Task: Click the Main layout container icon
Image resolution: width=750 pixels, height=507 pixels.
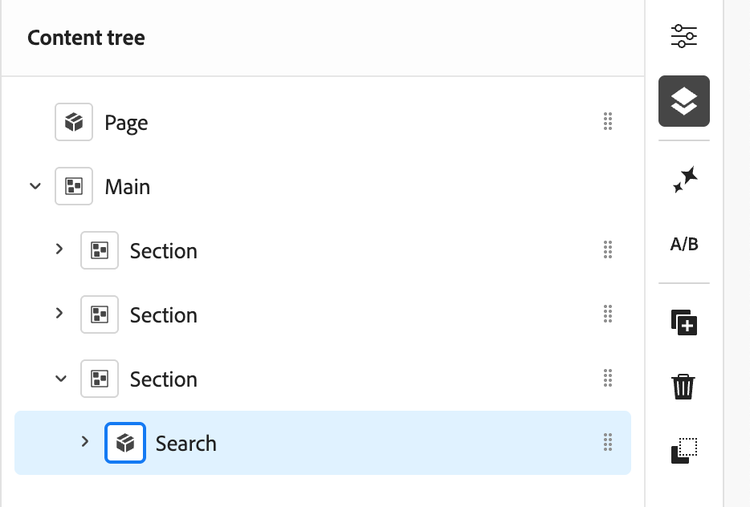Action: pos(74,187)
